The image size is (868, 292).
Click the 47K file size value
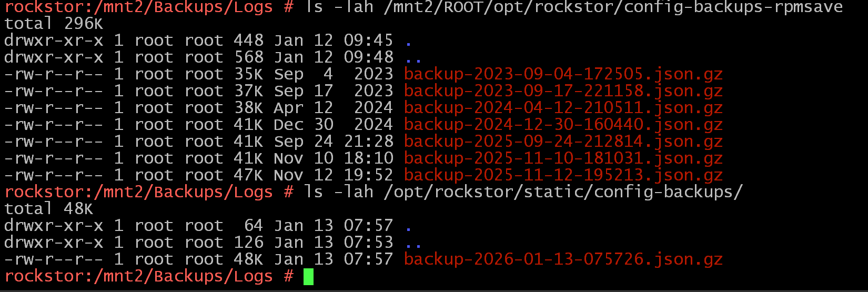click(249, 175)
